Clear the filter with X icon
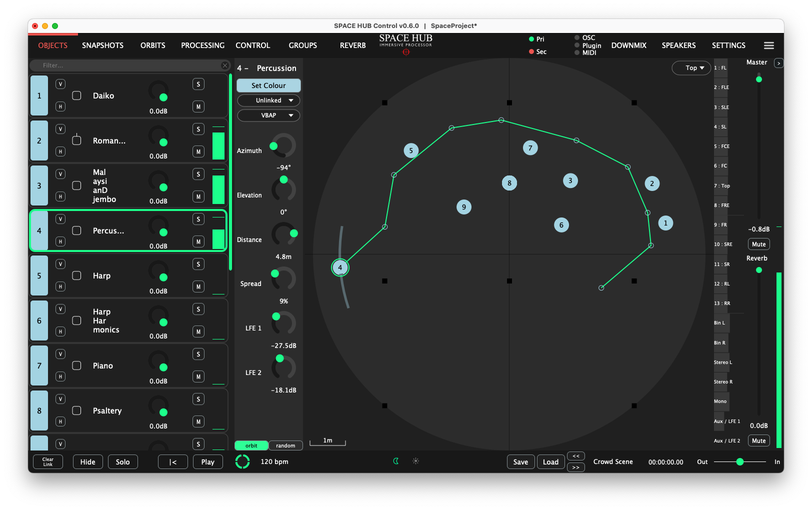Screen dimensions: 812x510 pos(224,65)
